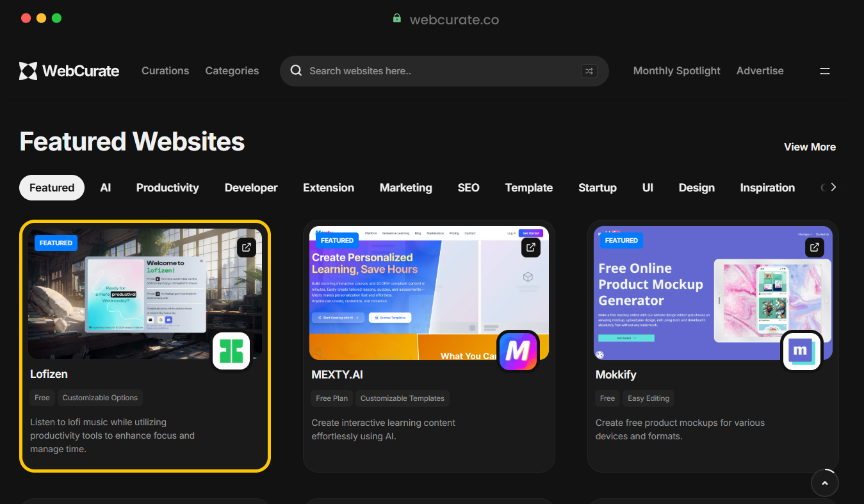Click the WebCurate logo icon

point(28,71)
